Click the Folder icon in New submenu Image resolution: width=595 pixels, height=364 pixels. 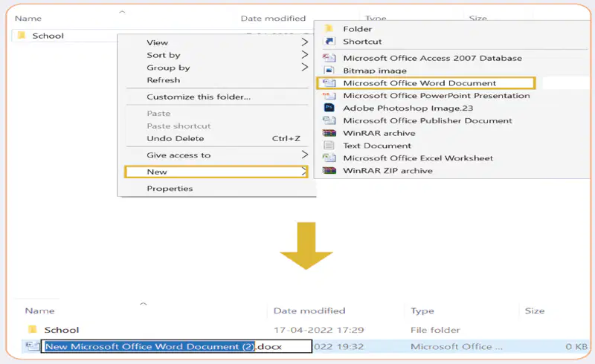coord(329,29)
